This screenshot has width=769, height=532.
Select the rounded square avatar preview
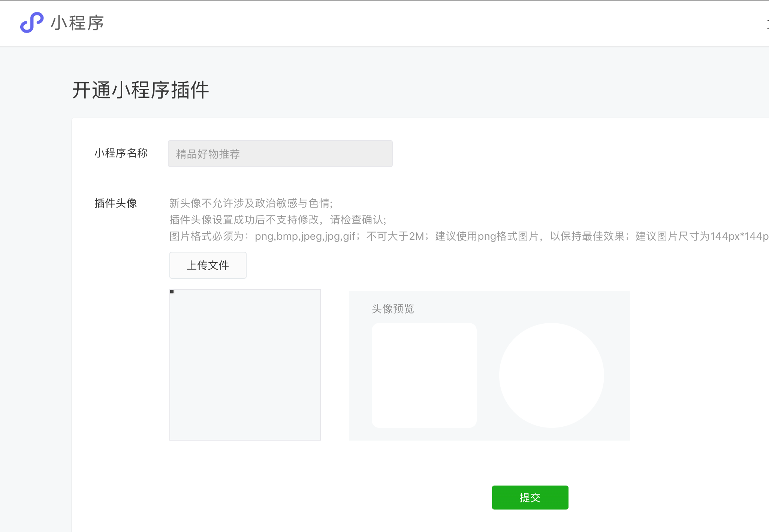424,375
